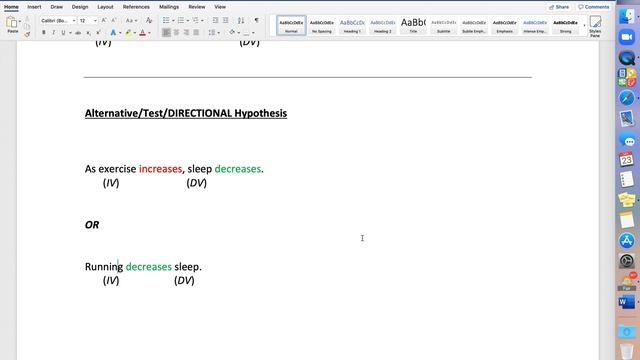
Task: Open App Store in the Dock
Action: 627,240
